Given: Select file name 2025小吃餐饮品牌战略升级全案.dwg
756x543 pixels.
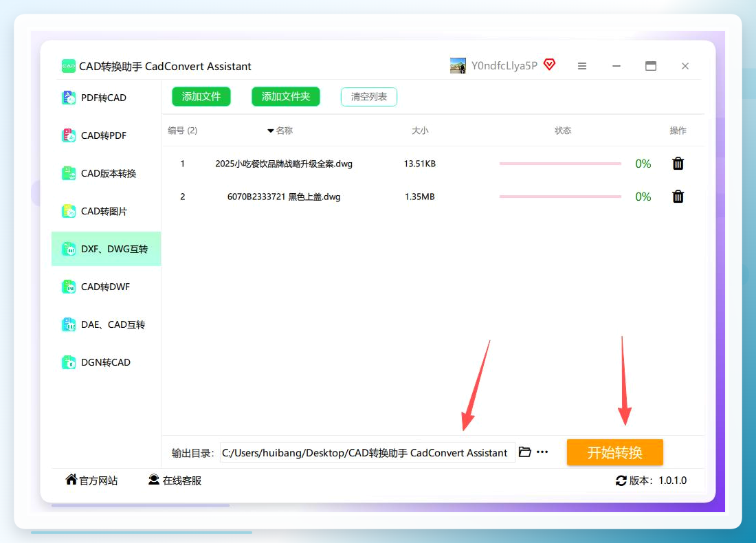Looking at the screenshot, I should pos(283,164).
